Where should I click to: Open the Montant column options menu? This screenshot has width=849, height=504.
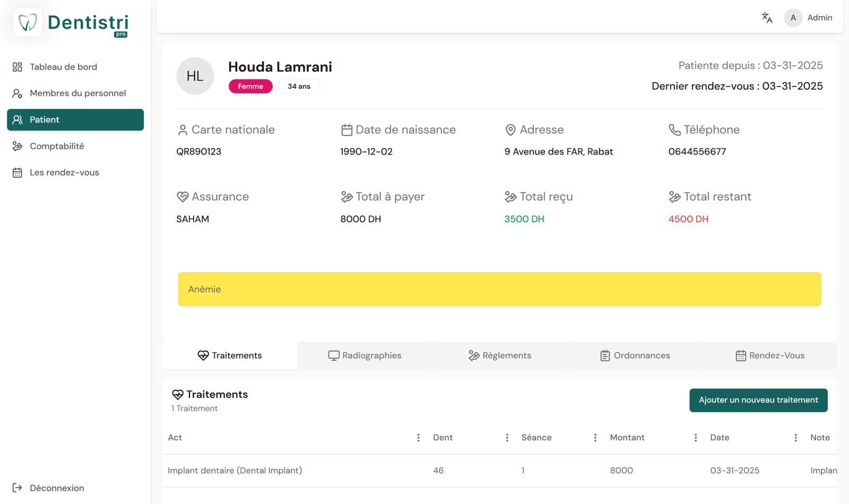tap(695, 438)
